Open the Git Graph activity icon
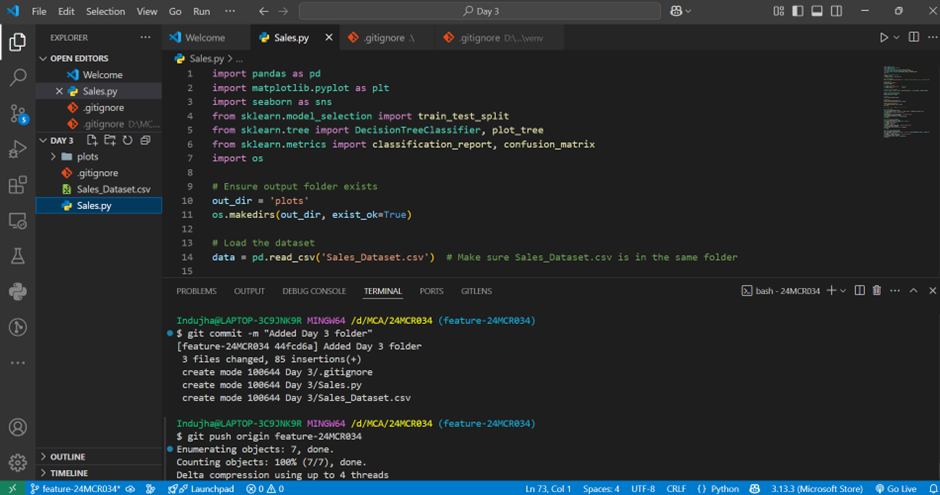The image size is (940, 495). [x=18, y=327]
